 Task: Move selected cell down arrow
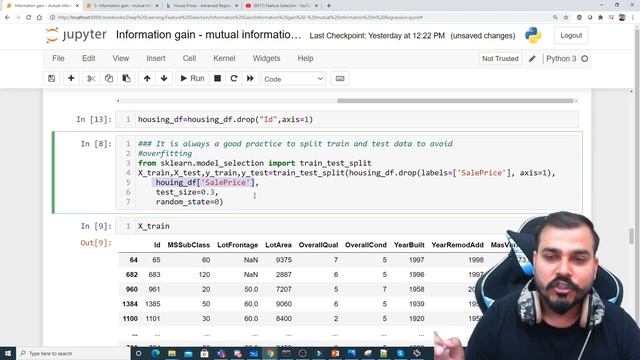[164, 78]
